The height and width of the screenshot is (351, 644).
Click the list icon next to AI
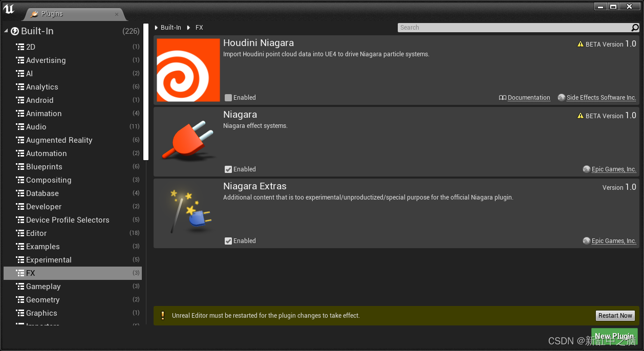(x=20, y=74)
